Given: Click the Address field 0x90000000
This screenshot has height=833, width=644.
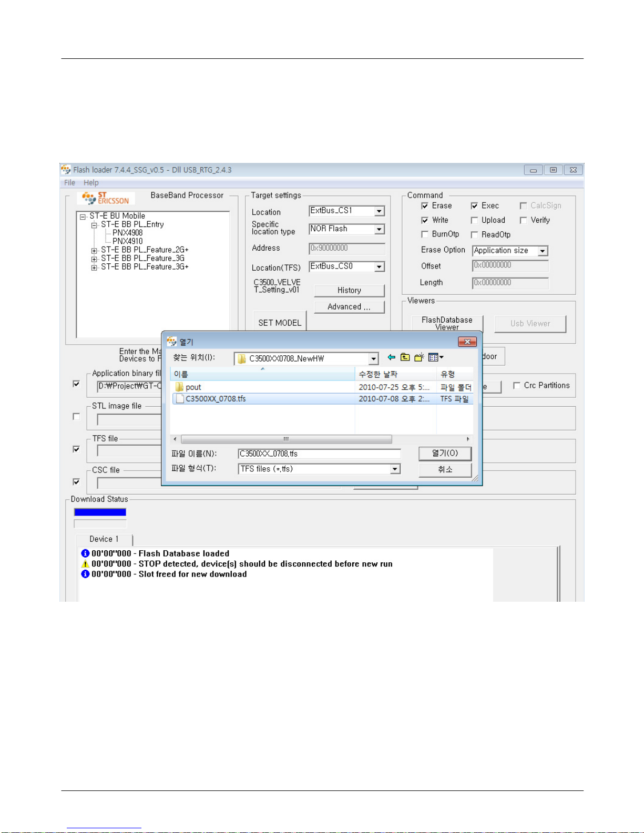Looking at the screenshot, I should coord(346,249).
